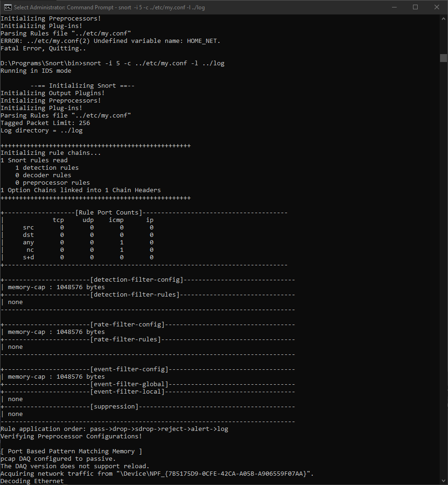
Task: Click 'Initializing rule chains...' line
Action: [51, 153]
